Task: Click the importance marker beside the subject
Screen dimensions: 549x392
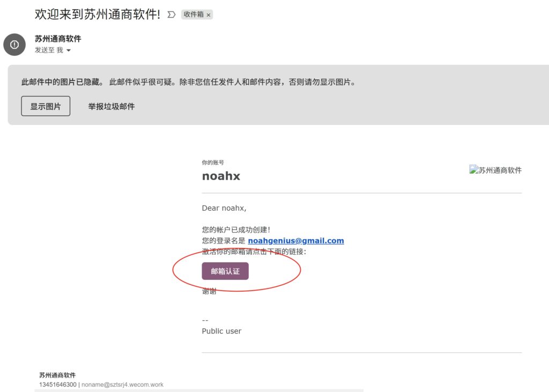Action: tap(172, 15)
